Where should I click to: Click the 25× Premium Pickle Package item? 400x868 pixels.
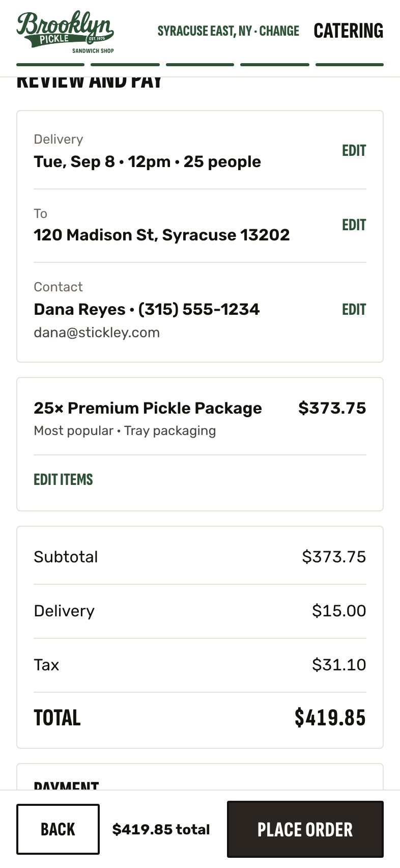148,408
